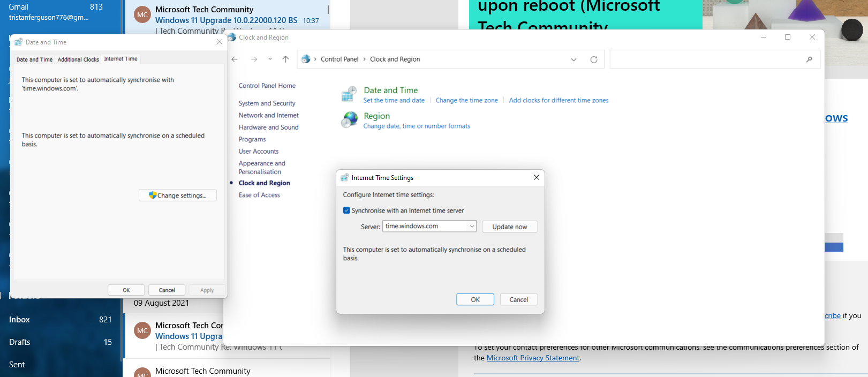Minimize the Clock and Region window
This screenshot has height=377, width=868.
(x=764, y=37)
